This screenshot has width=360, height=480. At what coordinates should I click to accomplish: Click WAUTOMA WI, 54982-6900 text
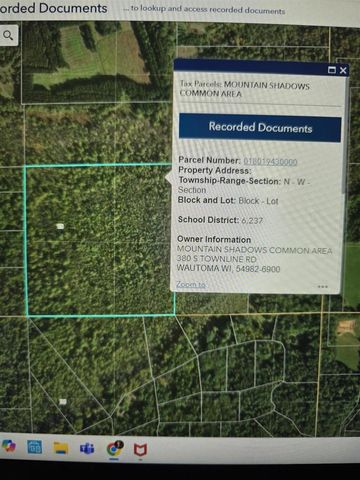pyautogui.click(x=229, y=268)
